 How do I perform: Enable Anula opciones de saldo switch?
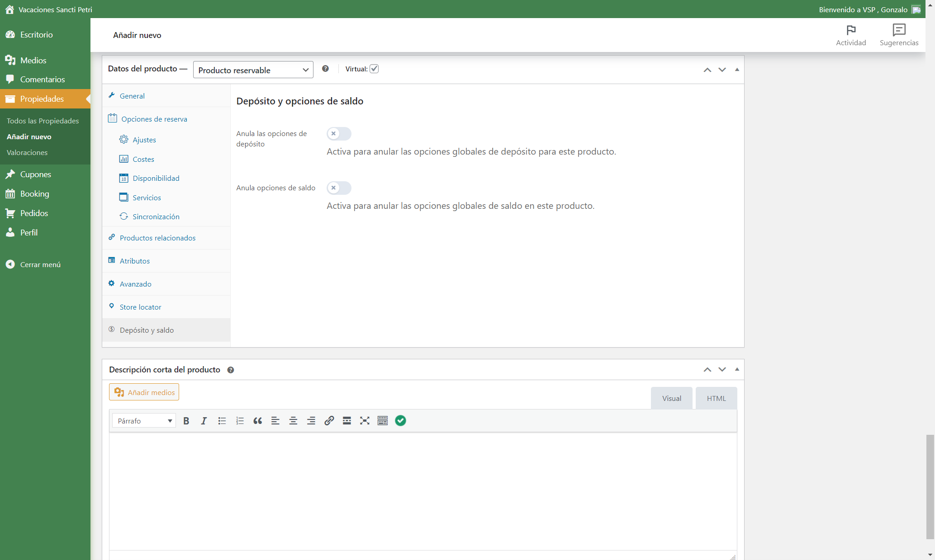[x=339, y=188]
